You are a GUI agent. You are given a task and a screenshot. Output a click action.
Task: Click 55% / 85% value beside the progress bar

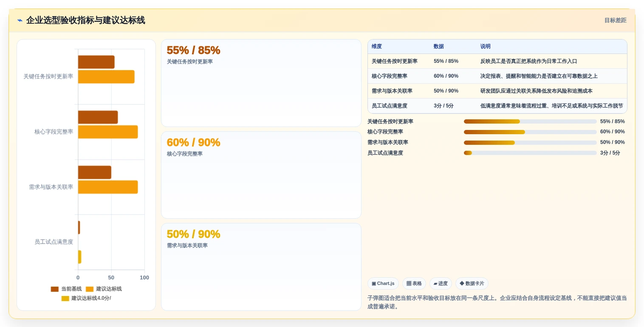pos(613,121)
